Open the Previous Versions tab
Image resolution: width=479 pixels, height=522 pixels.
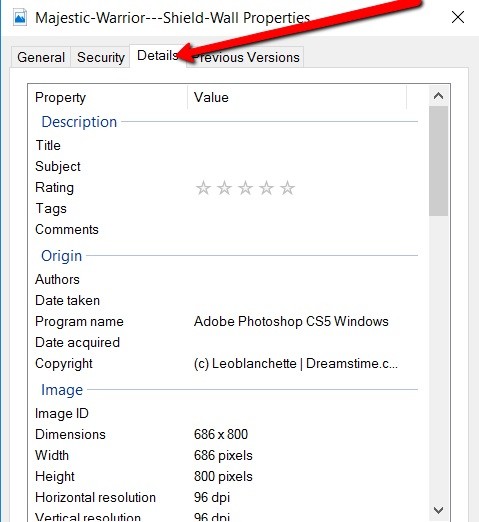click(246, 57)
